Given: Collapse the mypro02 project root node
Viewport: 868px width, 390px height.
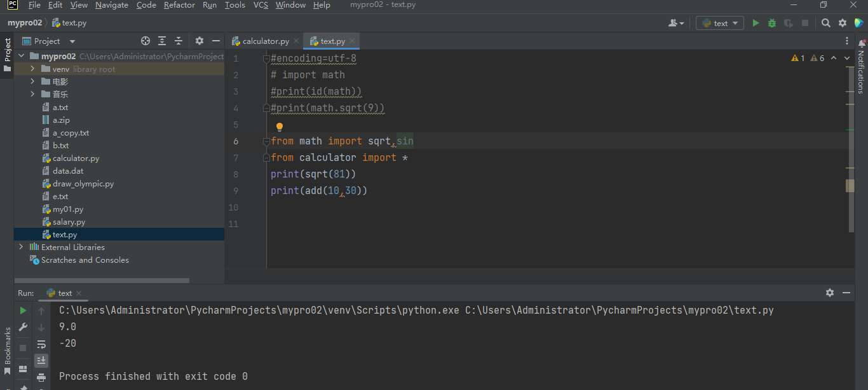Looking at the screenshot, I should pyautogui.click(x=21, y=56).
